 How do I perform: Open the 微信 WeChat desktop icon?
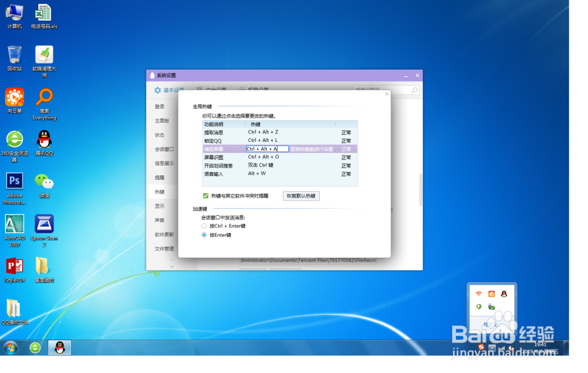point(44,185)
